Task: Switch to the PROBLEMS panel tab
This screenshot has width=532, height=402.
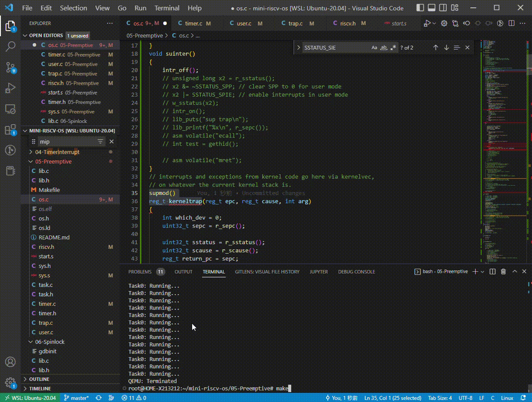Action: (140, 272)
